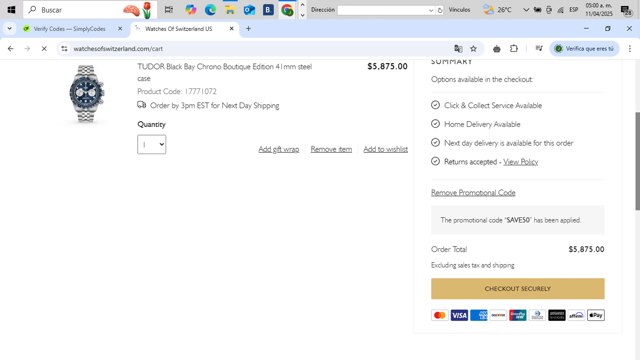
Task: Open the extension icon left of the puzzle piece
Action: pyautogui.click(x=496, y=49)
